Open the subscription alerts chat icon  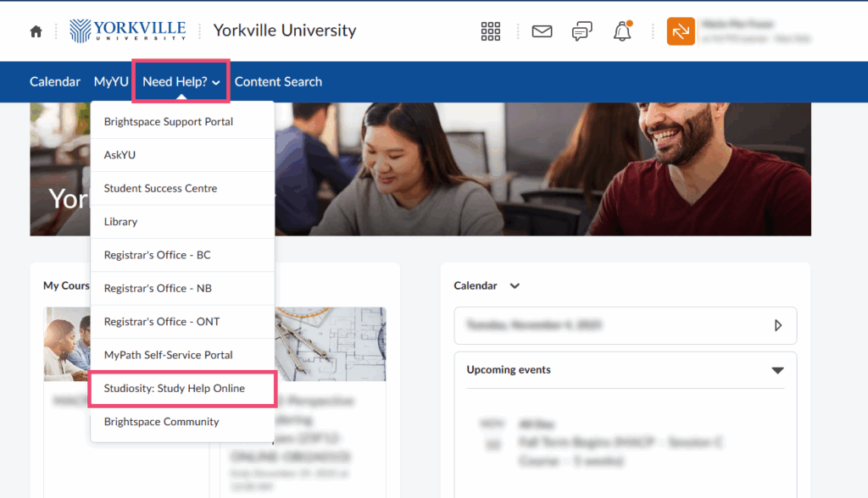pos(582,31)
